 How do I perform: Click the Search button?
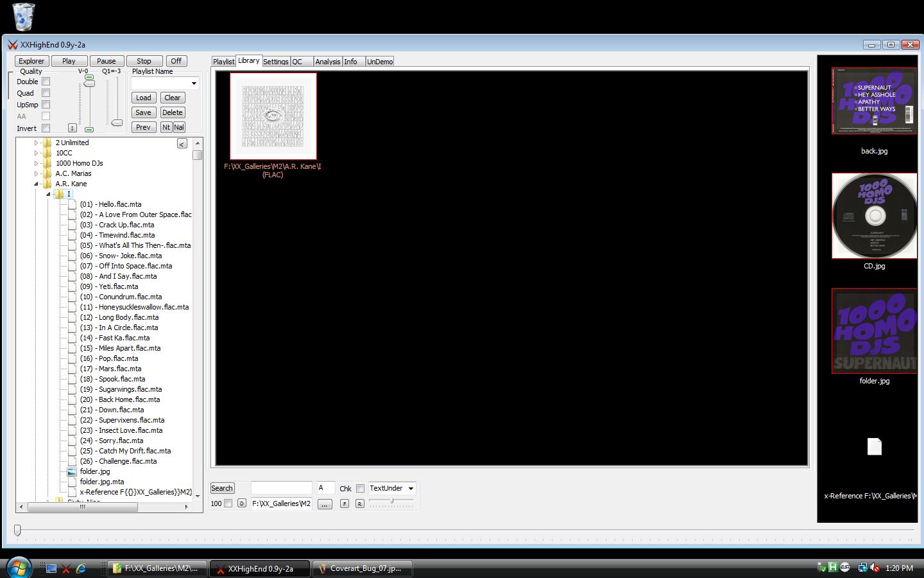tap(222, 488)
